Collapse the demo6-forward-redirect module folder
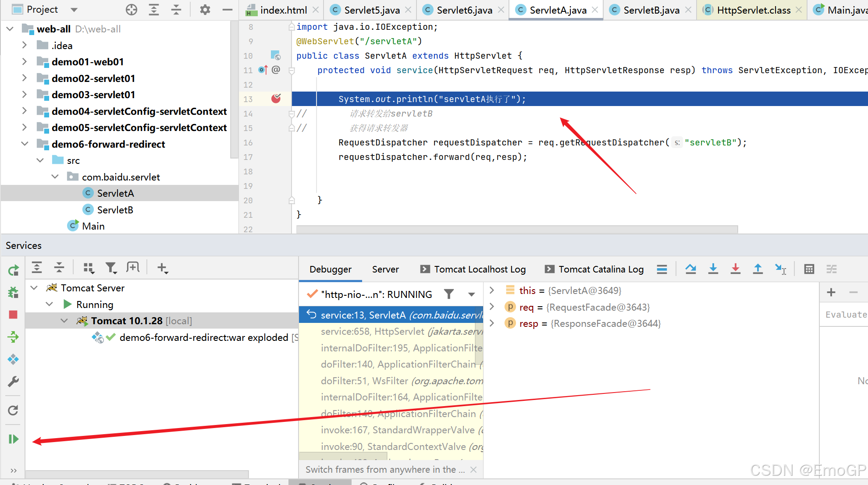Image resolution: width=868 pixels, height=485 pixels. (x=25, y=144)
